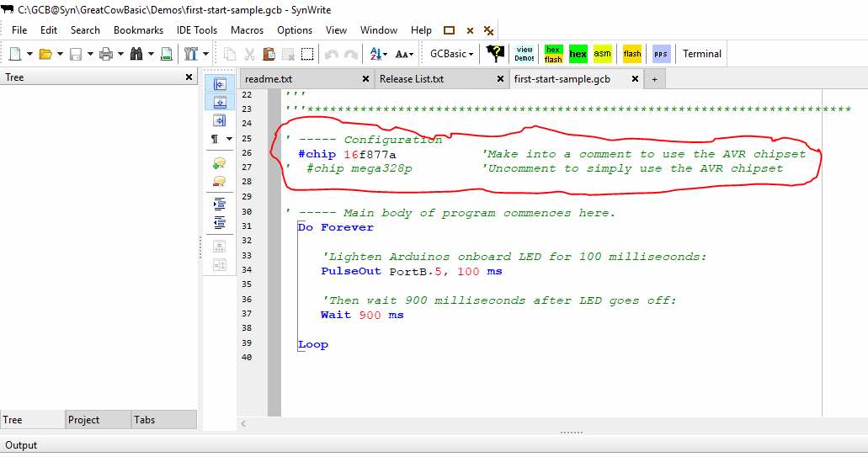
Task: Click the Save disk icon
Action: click(76, 54)
